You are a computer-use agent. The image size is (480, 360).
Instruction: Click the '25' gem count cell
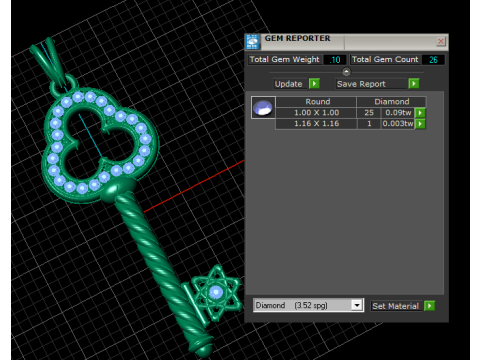[x=369, y=113]
